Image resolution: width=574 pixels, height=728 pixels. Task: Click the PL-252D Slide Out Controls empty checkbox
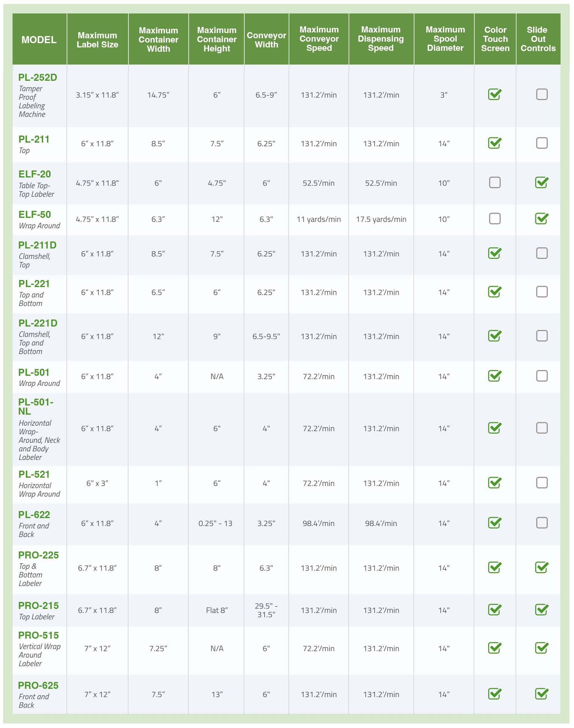tap(541, 95)
